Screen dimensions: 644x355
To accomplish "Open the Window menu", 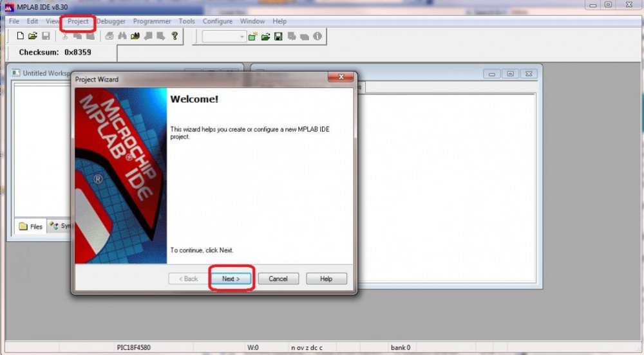I will (x=252, y=21).
